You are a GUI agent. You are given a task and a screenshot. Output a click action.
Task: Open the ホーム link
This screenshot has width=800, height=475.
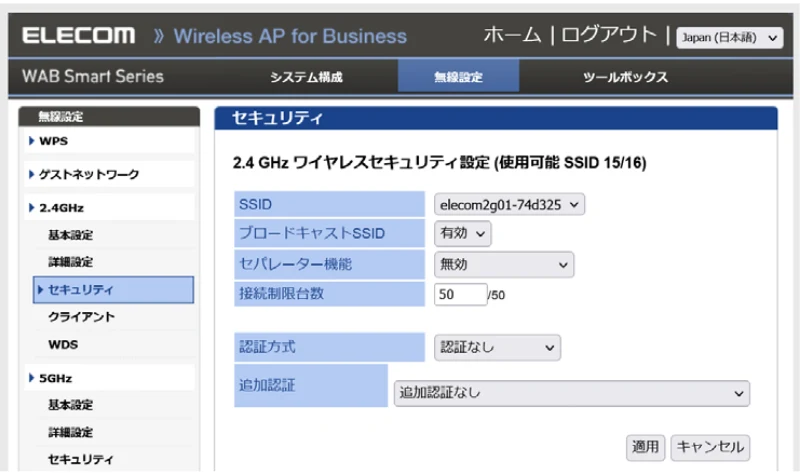point(512,35)
